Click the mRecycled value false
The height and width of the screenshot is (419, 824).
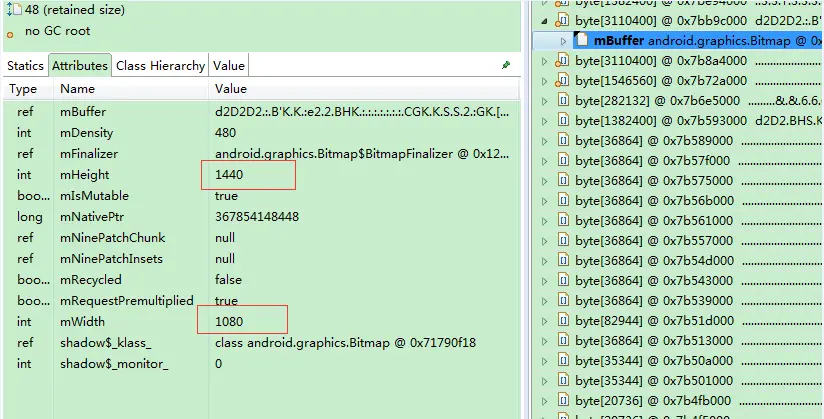[x=228, y=280]
